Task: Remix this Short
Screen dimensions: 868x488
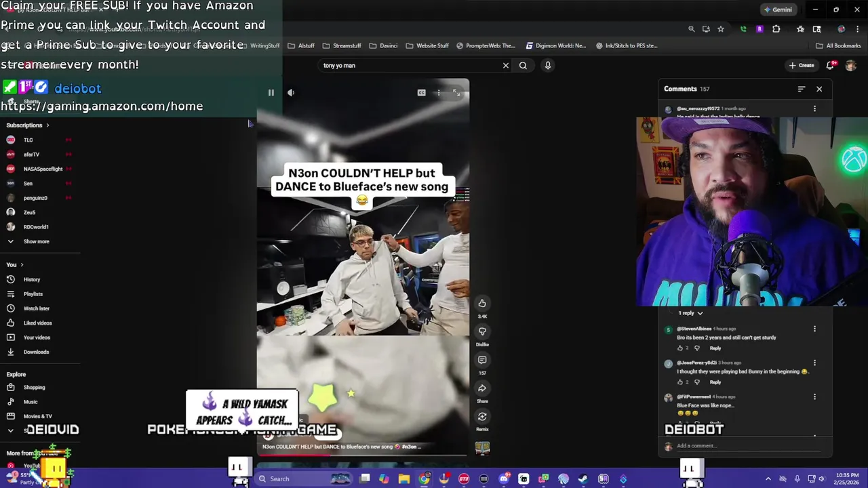Action: pos(482,417)
